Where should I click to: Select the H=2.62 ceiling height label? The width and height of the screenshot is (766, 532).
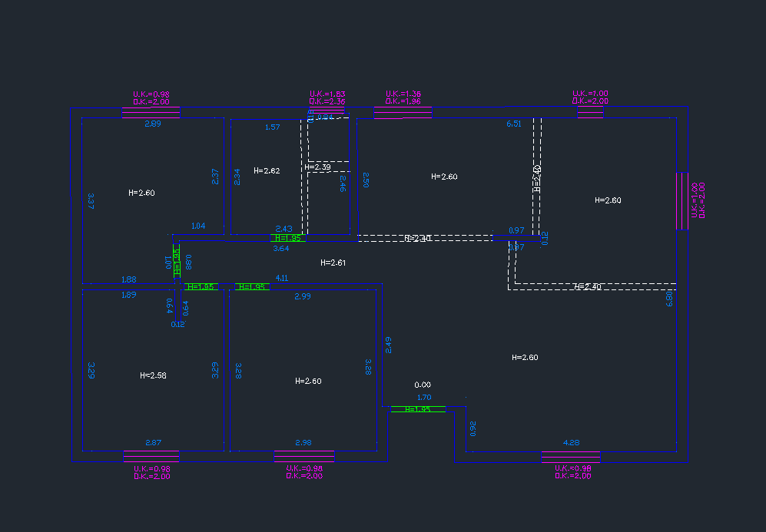pyautogui.click(x=267, y=170)
